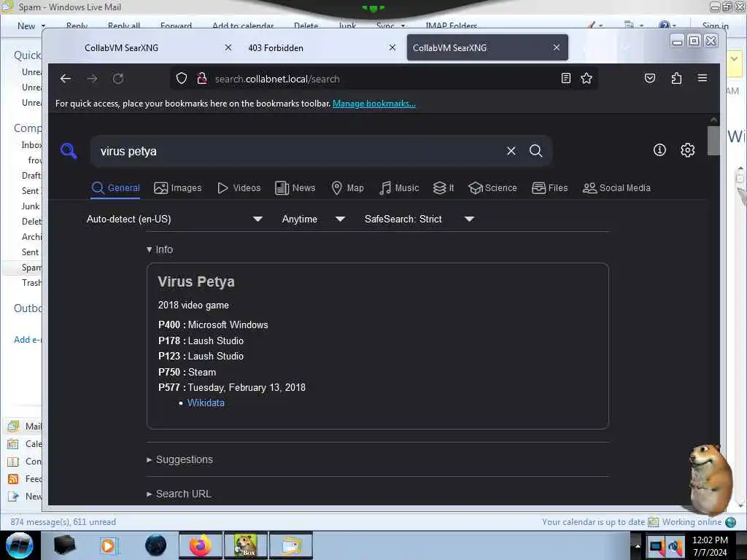Click Sign in in Windows Live Mail
747x560 pixels.
pos(715,26)
